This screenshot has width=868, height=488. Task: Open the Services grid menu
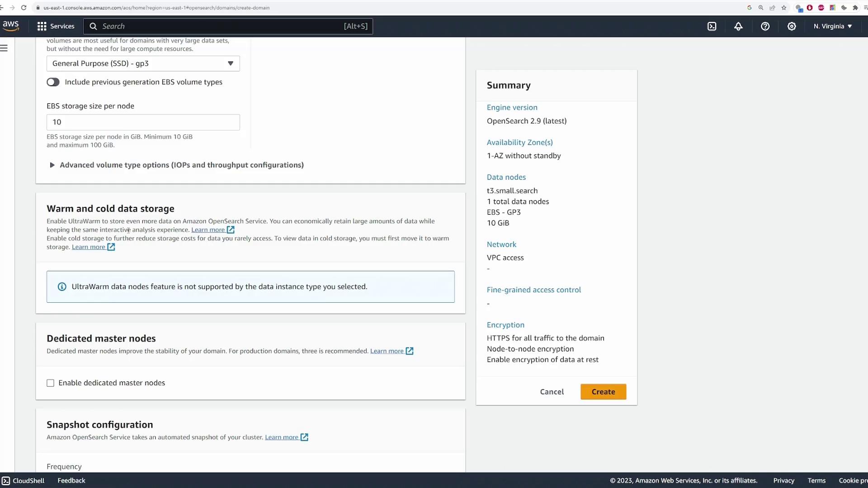(x=56, y=26)
